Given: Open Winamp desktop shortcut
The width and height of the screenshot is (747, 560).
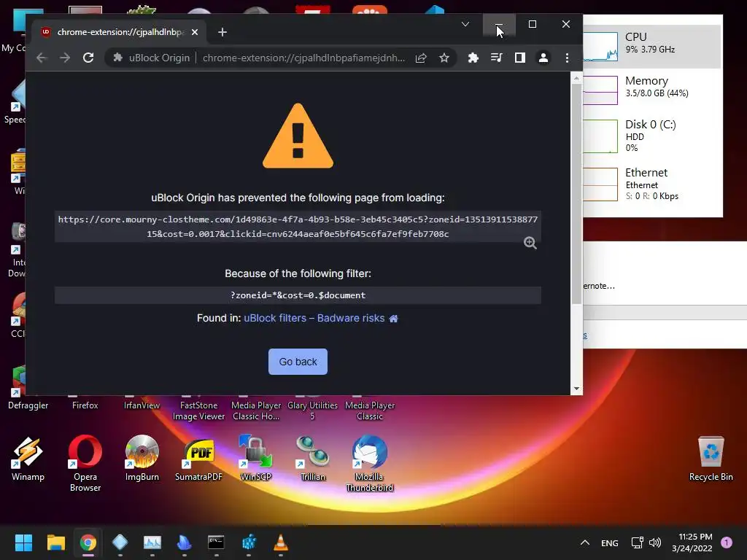Looking at the screenshot, I should point(28,458).
